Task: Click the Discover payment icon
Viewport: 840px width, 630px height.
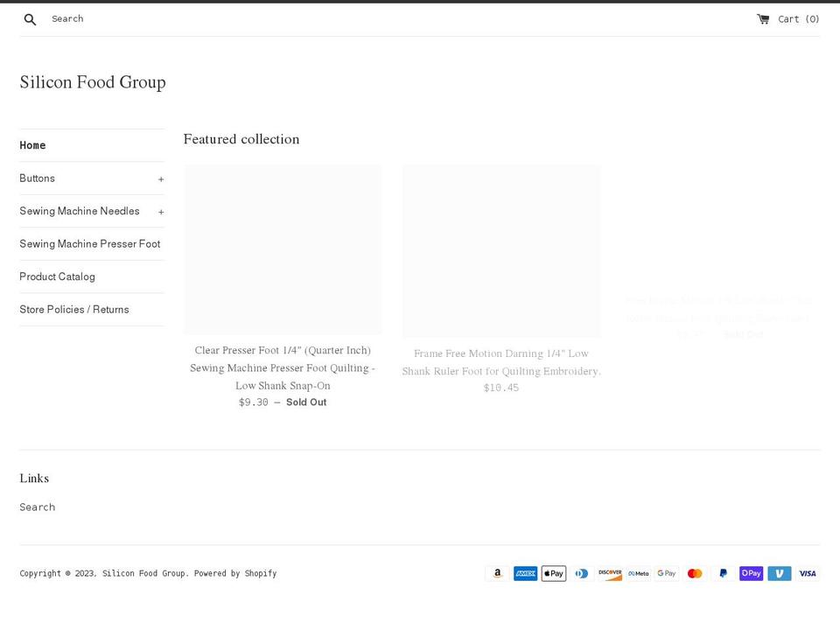Action: point(610,573)
